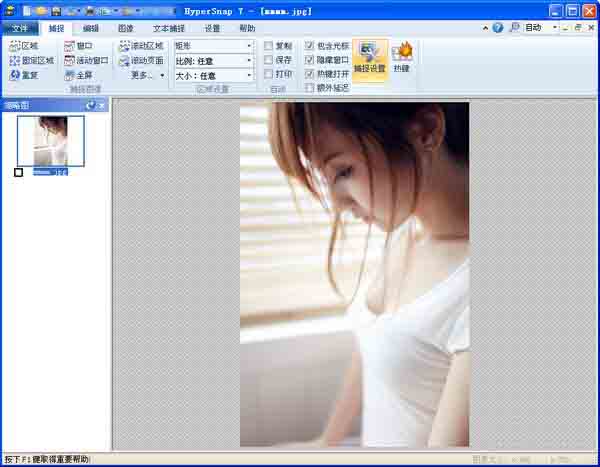The height and width of the screenshot is (467, 600).
Task: Pin the thumbnail panel with pushpin icon
Action: (91, 106)
